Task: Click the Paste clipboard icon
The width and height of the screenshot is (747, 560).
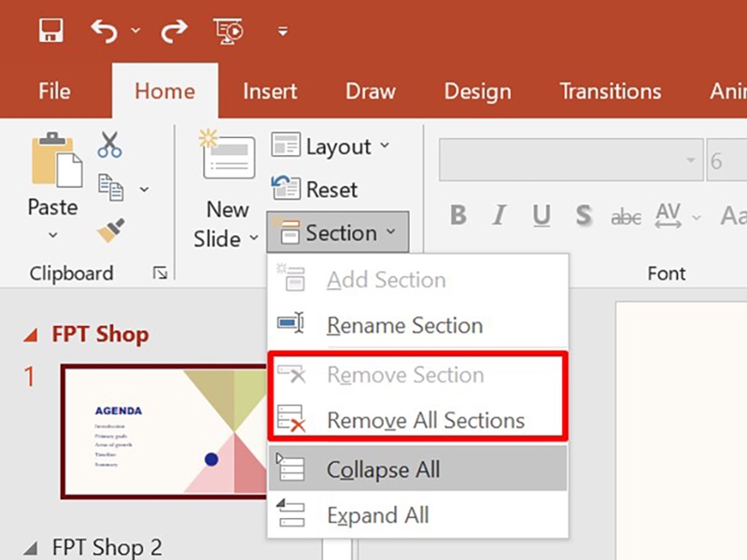Action: click(56, 160)
